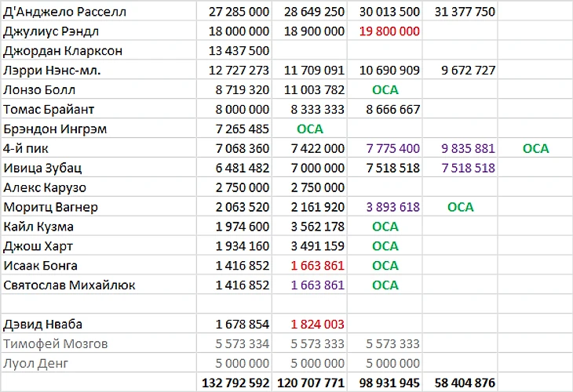Click the Святослав Михайлюк name cell

[x=99, y=285]
